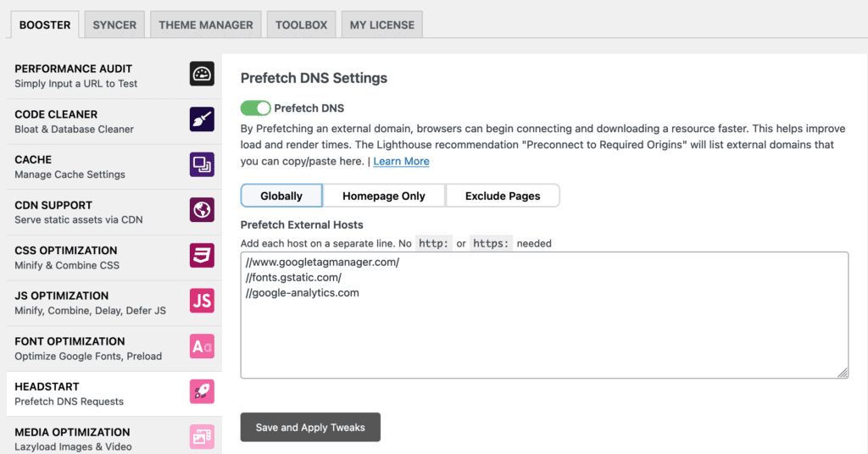868x454 pixels.
Task: Click the Performance Audit speedometer icon
Action: coord(202,74)
